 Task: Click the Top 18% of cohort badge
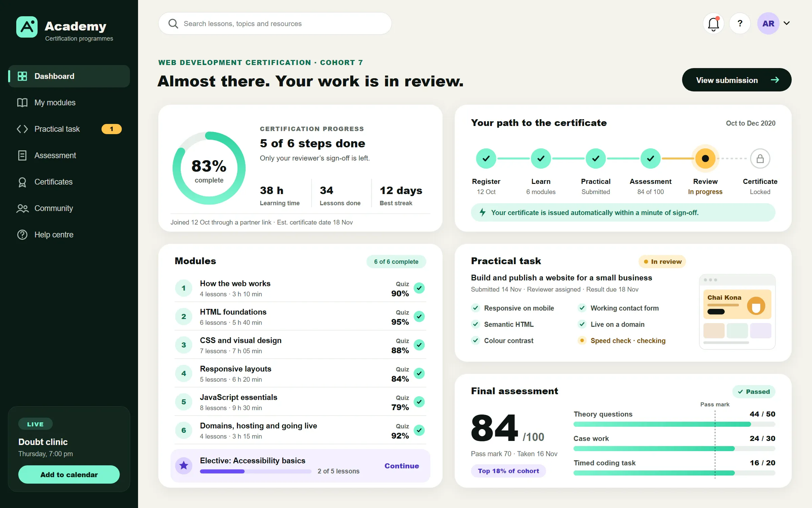[508, 471]
